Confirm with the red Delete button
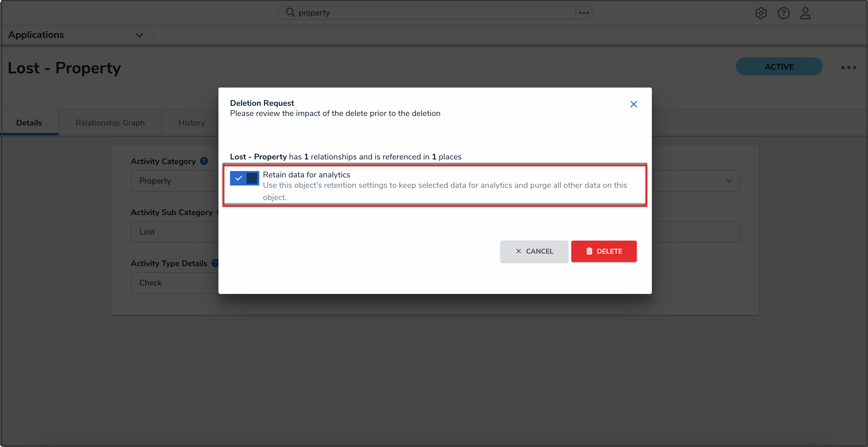The image size is (868, 447). coord(603,251)
